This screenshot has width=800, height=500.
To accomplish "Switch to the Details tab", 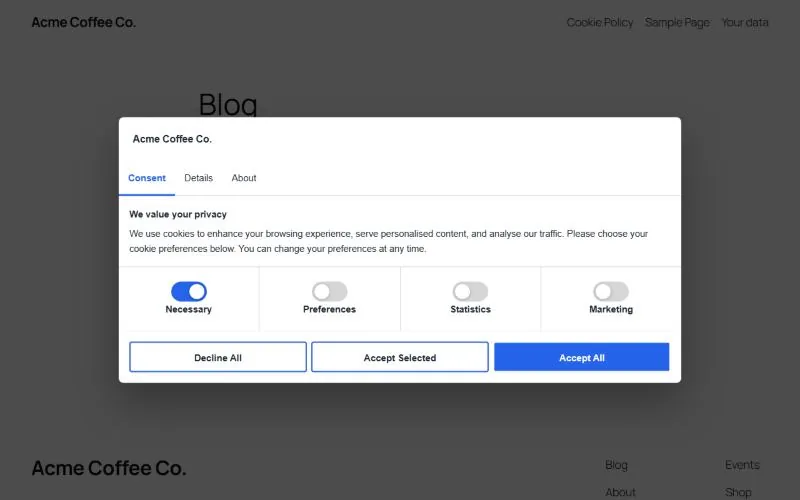I will pyautogui.click(x=198, y=178).
